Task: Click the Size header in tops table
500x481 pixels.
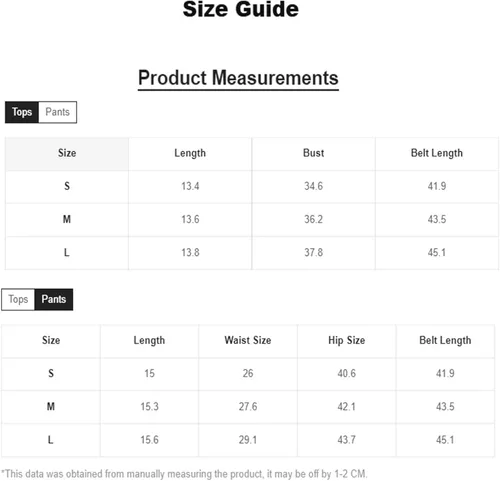Action: tap(67, 153)
